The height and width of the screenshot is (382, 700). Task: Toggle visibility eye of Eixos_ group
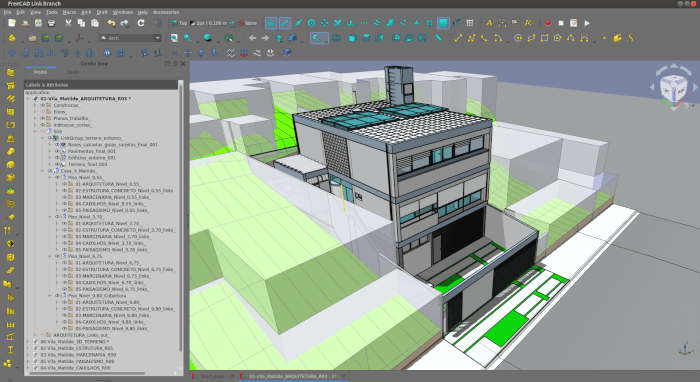coord(43,112)
